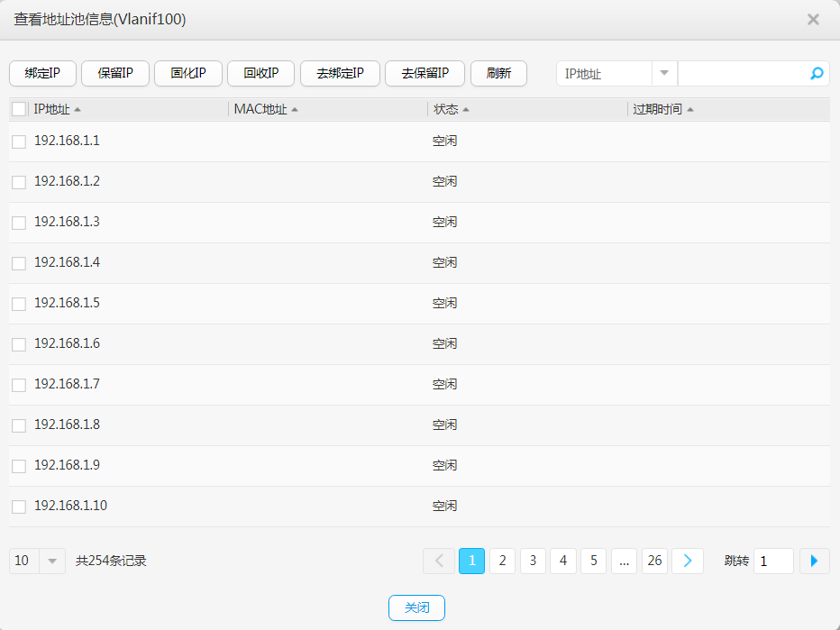Click the 刷新 button
The width and height of the screenshot is (840, 630).
coord(498,73)
